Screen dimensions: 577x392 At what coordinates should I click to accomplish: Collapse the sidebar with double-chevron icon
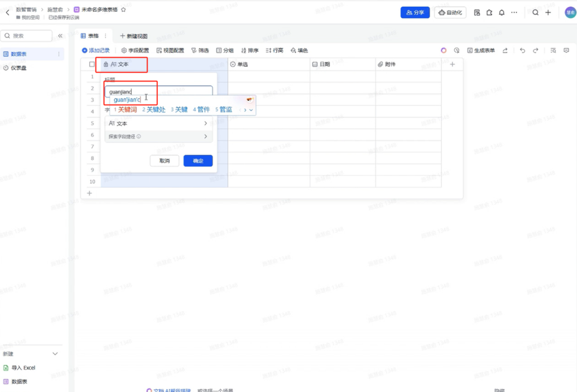pyautogui.click(x=60, y=35)
